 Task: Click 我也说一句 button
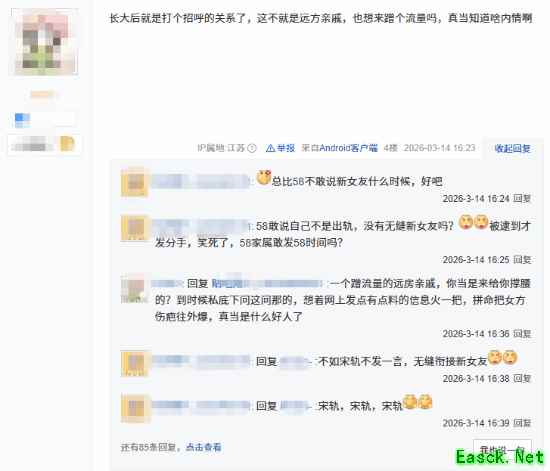(x=502, y=449)
